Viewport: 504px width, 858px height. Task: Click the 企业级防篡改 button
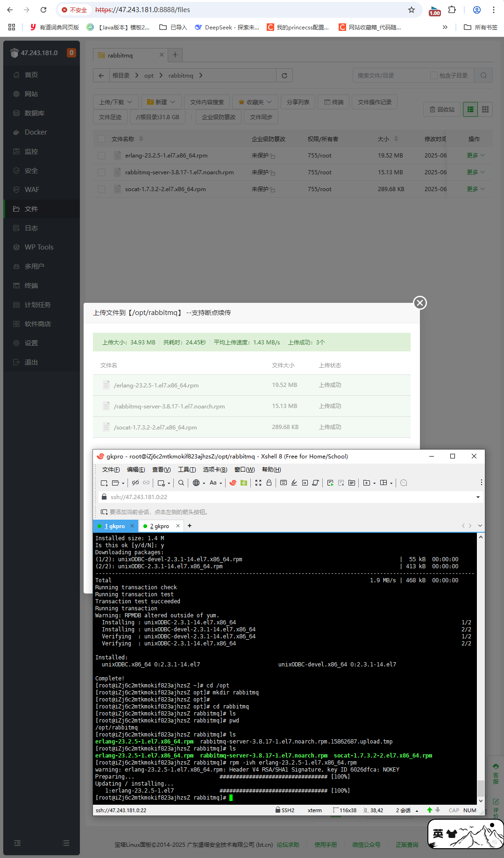[219, 117]
